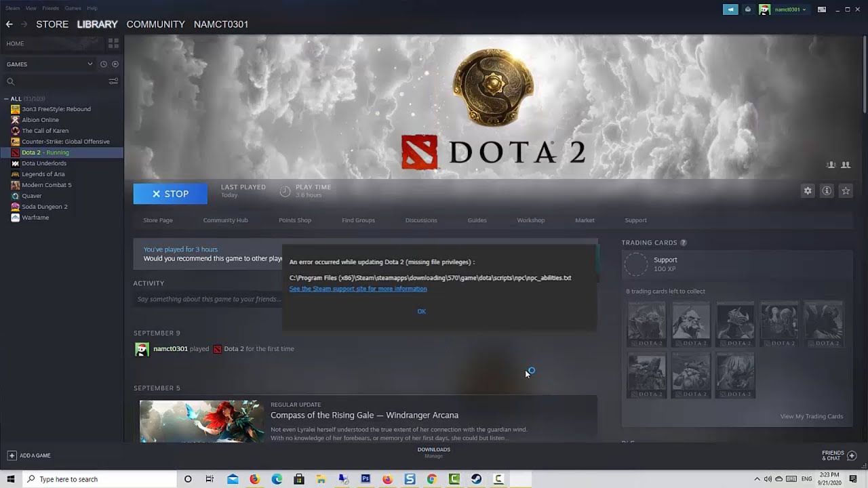
Task: Go to the COMMUNITY tab
Action: (x=155, y=24)
